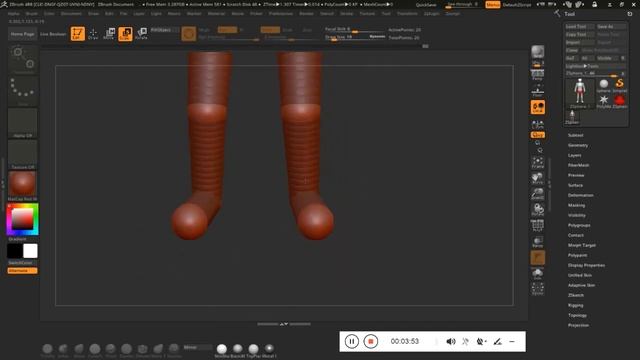Toggle the L.Sym icon
This screenshot has width=640, height=360.
[x=538, y=124]
